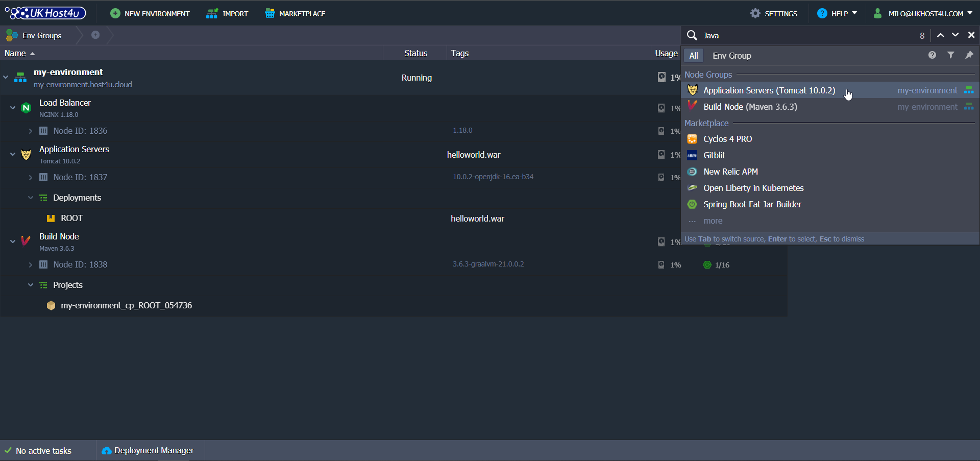Open the Help dropdown menu
The image size is (980, 461).
(837, 14)
